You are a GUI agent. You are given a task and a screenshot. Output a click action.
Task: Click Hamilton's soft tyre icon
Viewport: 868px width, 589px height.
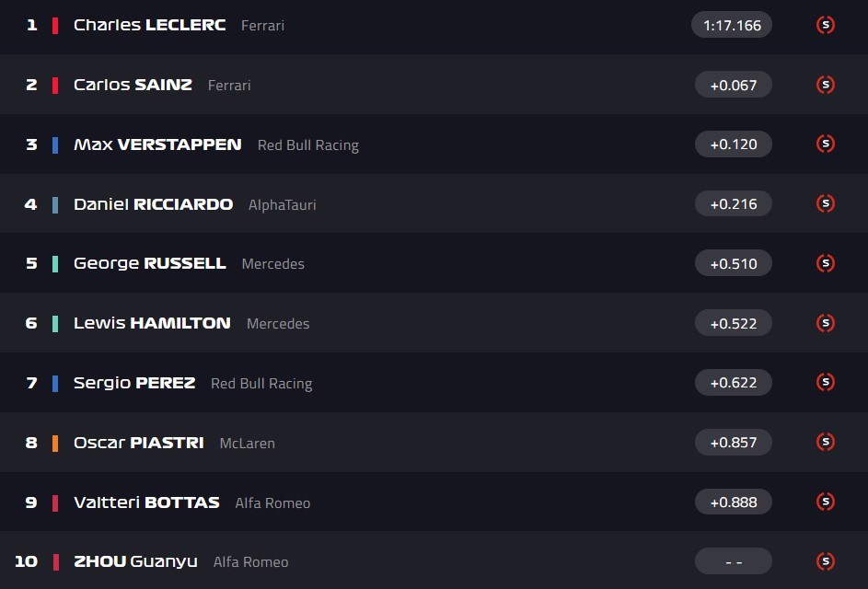point(826,323)
